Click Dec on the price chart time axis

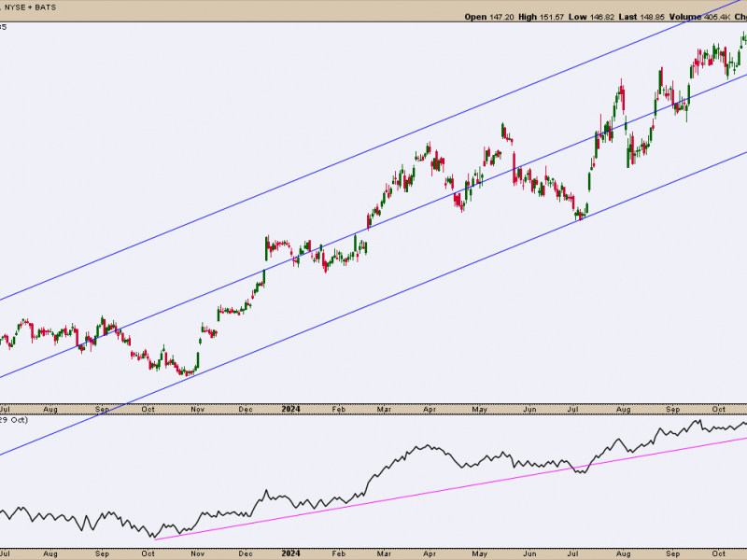click(x=246, y=409)
